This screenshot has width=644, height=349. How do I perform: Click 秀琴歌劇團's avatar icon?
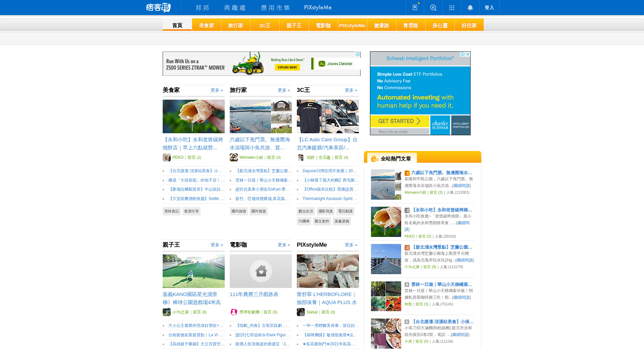tap(234, 312)
